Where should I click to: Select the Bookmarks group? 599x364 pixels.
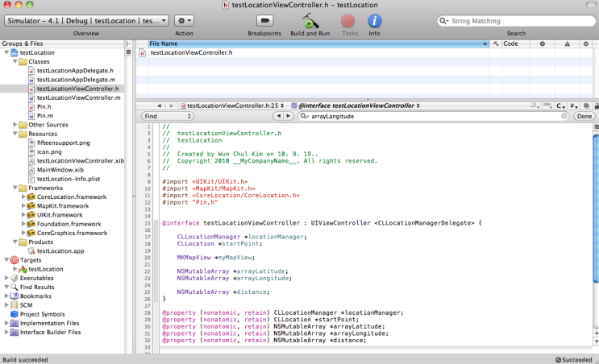(x=35, y=296)
